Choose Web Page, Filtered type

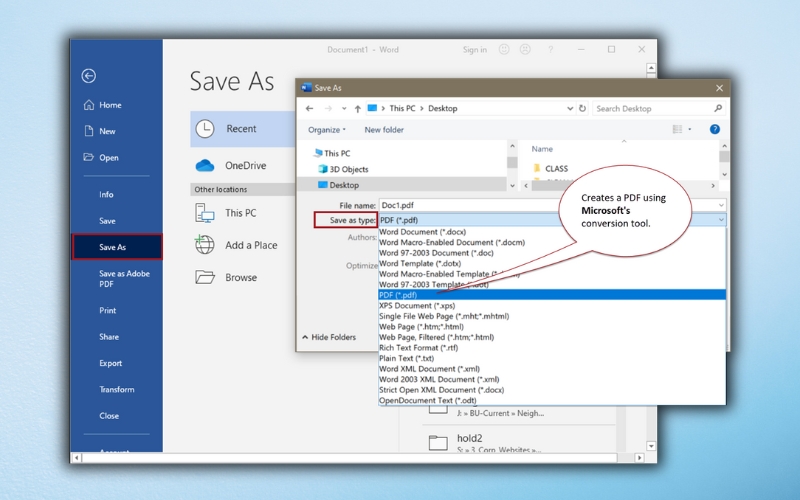tap(436, 337)
